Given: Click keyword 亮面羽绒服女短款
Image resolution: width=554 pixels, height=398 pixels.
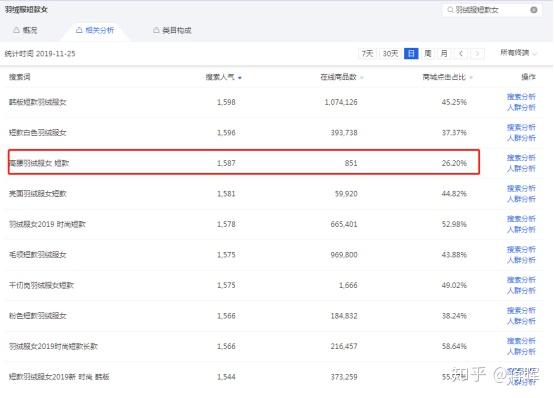Looking at the screenshot, I should pos(37,194).
